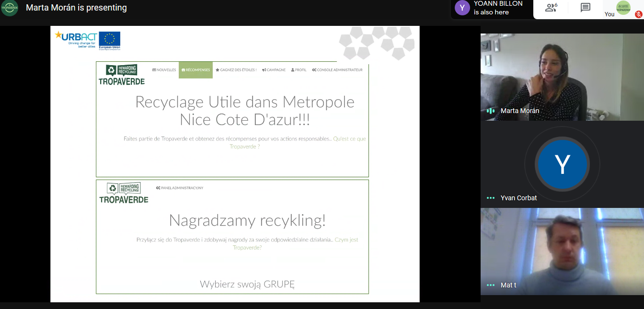Click the three-dot indicator beside Mat t
The image size is (644, 309).
tap(491, 285)
